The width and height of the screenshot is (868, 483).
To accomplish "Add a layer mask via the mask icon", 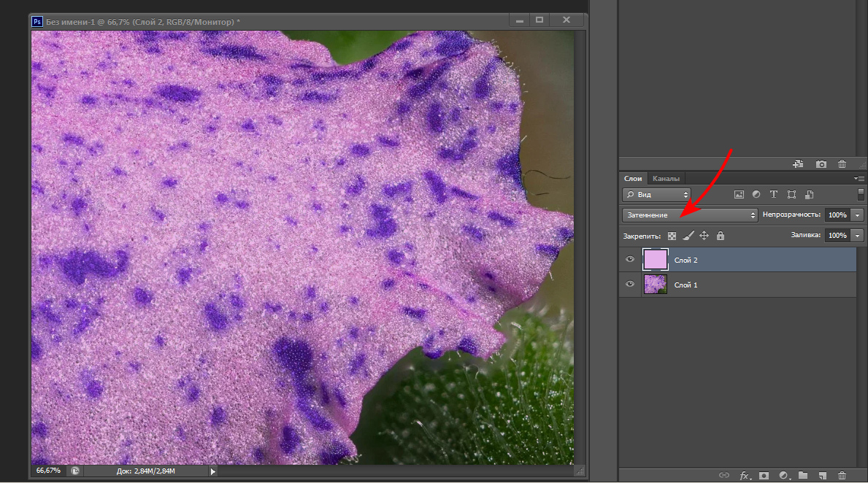I will coord(764,475).
